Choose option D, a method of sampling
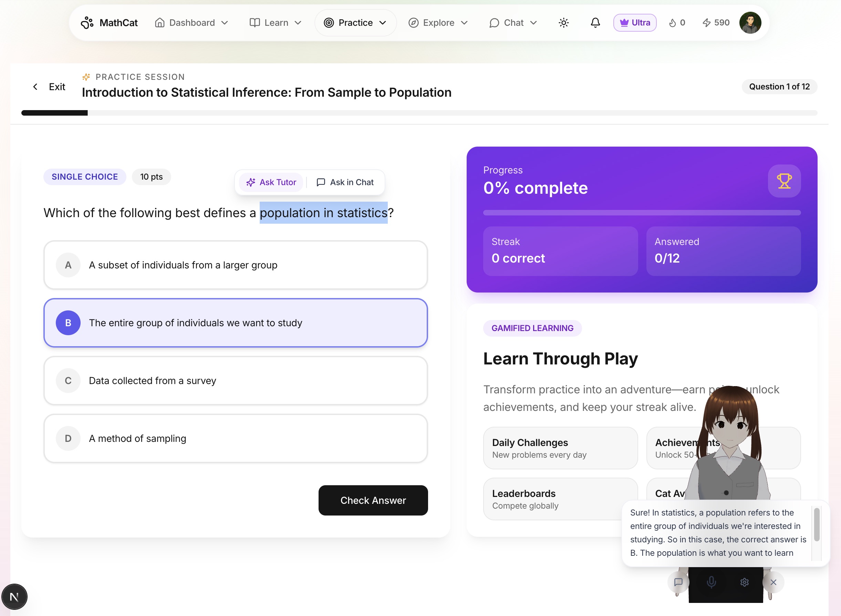Viewport: 841px width, 616px height. coord(236,438)
